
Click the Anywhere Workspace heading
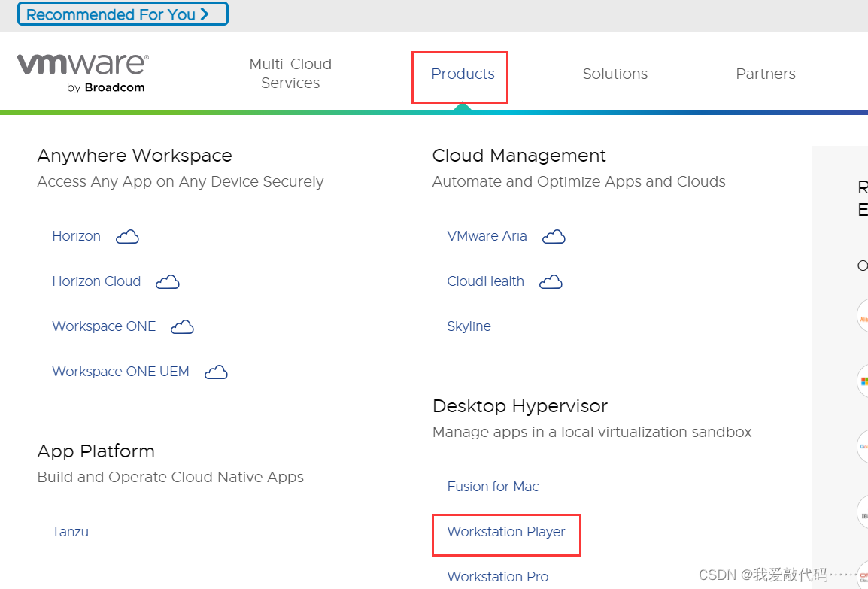click(x=135, y=156)
